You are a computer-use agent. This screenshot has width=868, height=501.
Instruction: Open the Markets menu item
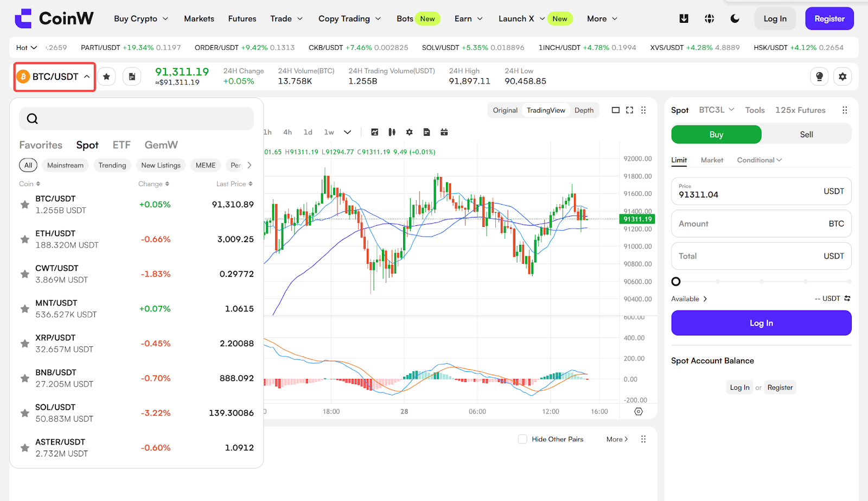tap(199, 18)
